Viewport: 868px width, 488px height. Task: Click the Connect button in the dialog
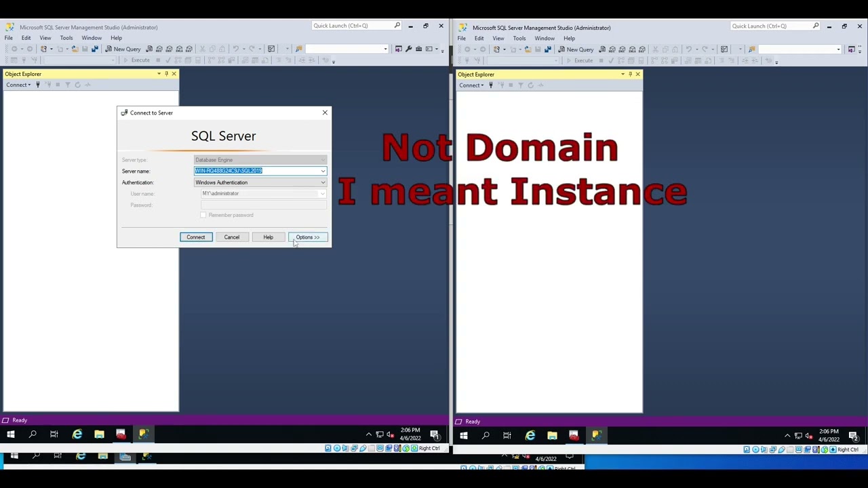coord(196,237)
